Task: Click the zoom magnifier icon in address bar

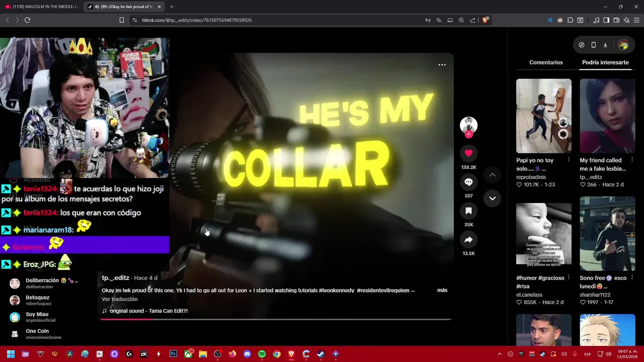Action: [x=461, y=20]
